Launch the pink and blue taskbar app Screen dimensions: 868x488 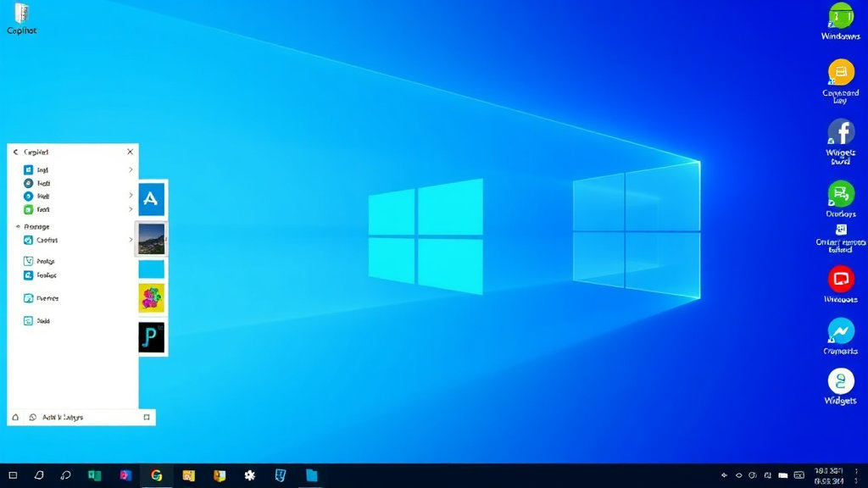click(x=125, y=475)
